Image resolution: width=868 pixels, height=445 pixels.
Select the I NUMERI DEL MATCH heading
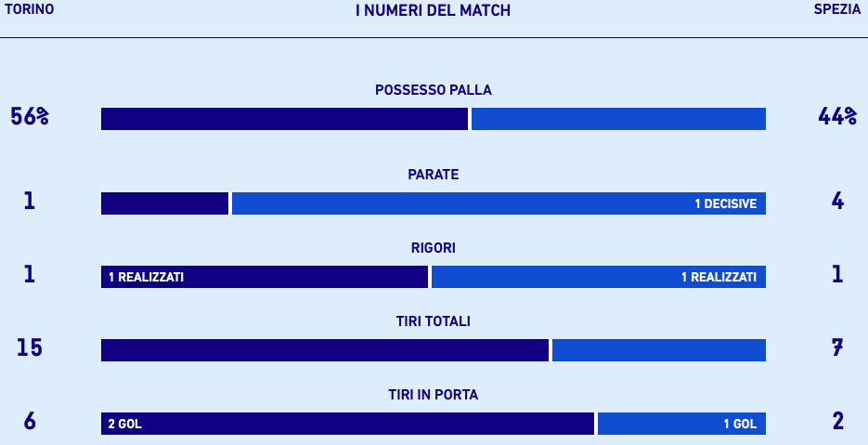(x=433, y=10)
